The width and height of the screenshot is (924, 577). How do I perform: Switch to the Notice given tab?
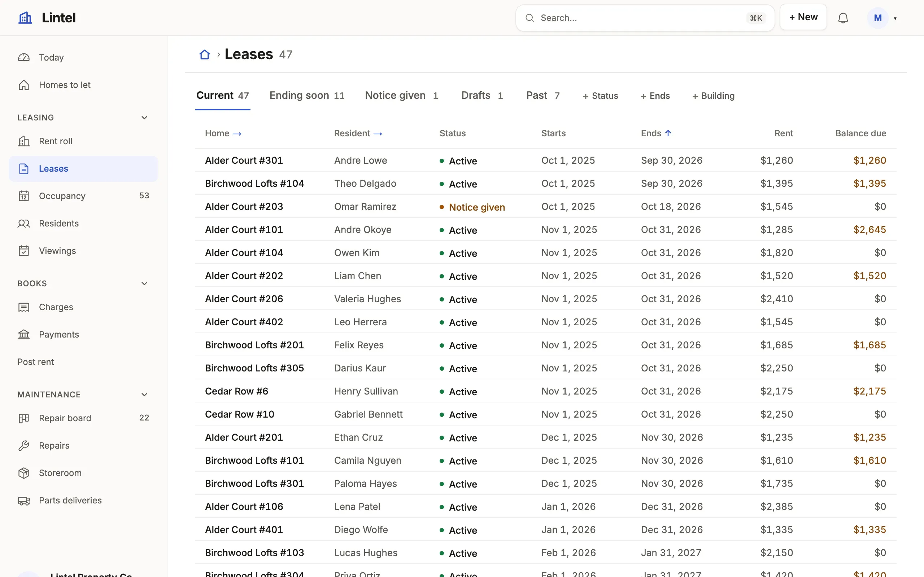(x=401, y=96)
